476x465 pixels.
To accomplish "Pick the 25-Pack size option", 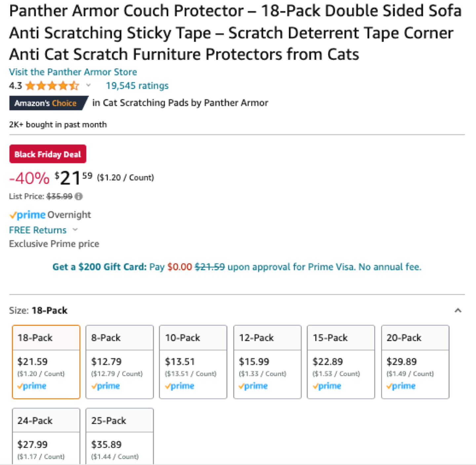I will pos(119,437).
